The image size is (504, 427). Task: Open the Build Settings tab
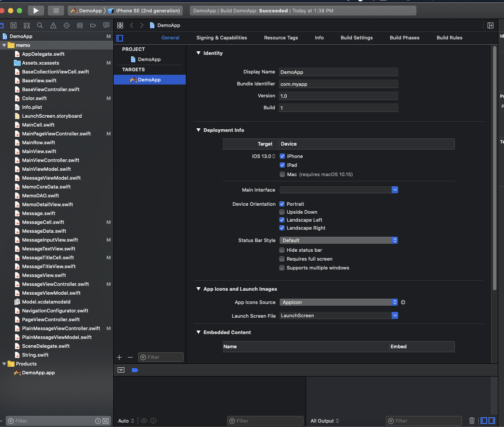coord(357,38)
